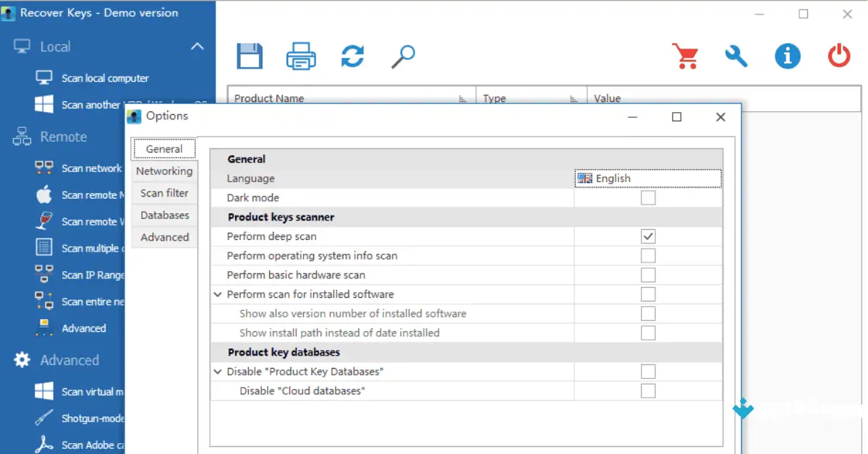Switch to the Networking tab
Image resolution: width=868 pixels, height=454 pixels.
point(164,171)
